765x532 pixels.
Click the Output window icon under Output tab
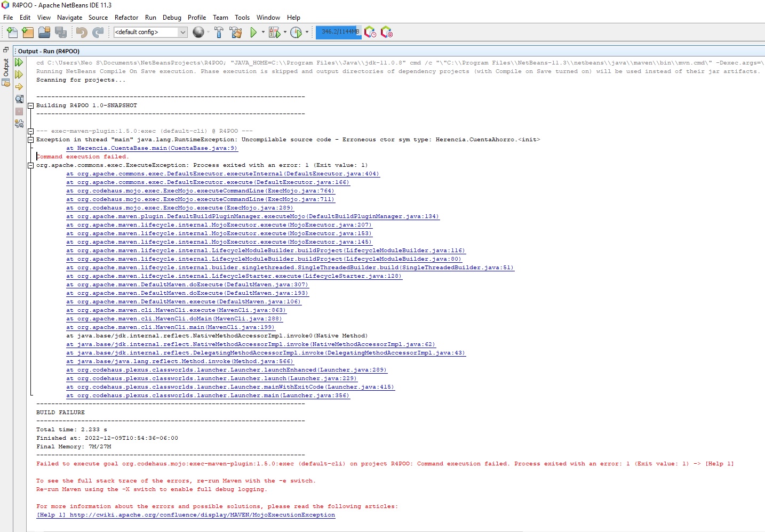point(6,83)
